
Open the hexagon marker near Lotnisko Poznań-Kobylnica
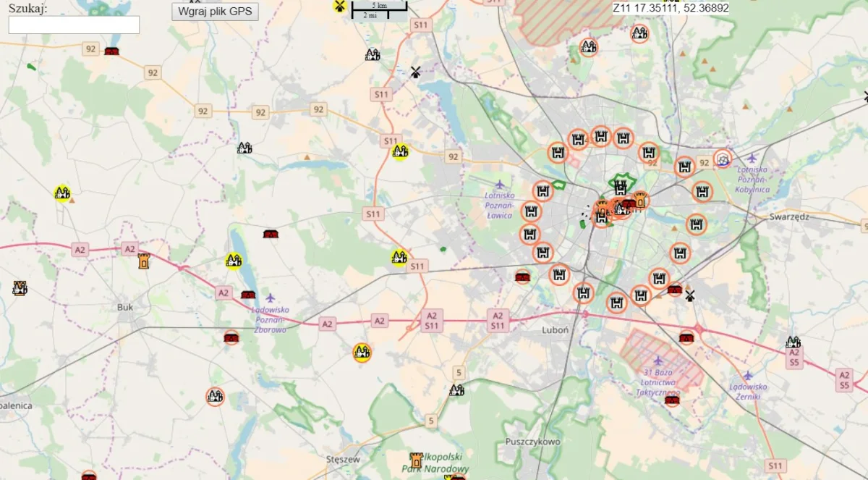[723, 158]
